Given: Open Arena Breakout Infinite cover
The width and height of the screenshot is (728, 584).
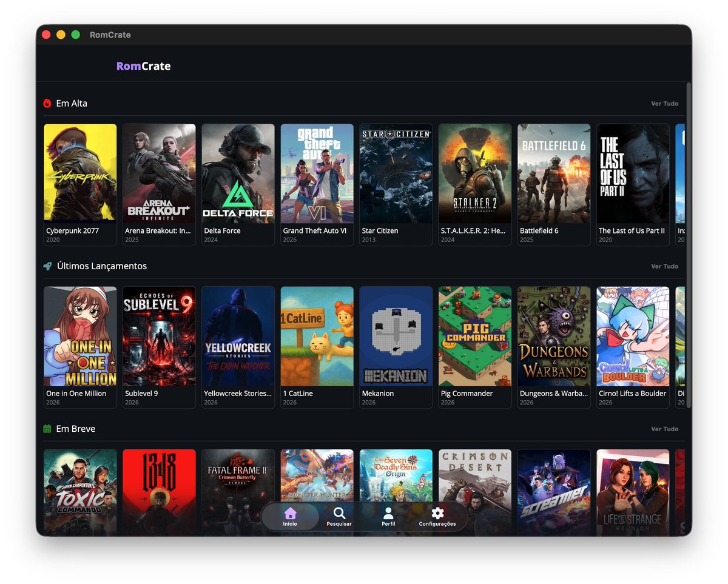Looking at the screenshot, I should pyautogui.click(x=159, y=173).
